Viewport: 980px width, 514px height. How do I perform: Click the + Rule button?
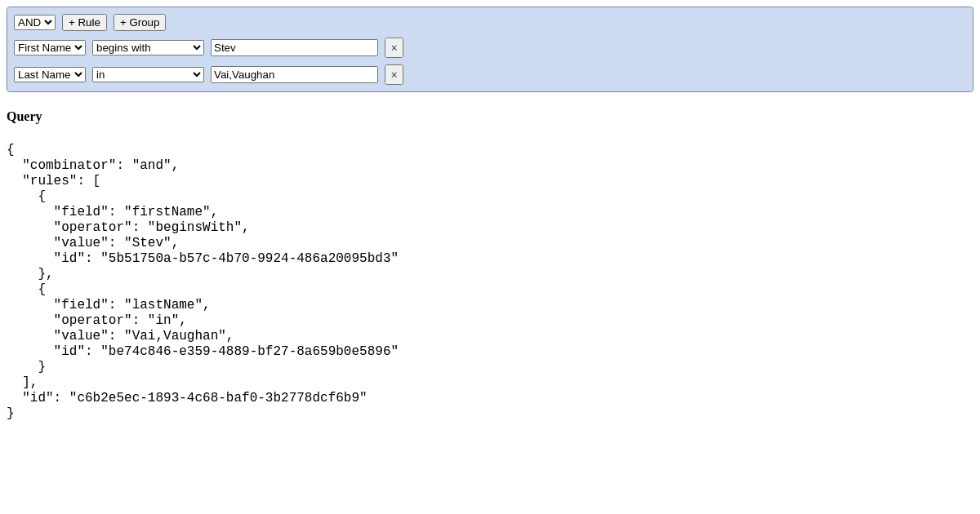pyautogui.click(x=84, y=23)
